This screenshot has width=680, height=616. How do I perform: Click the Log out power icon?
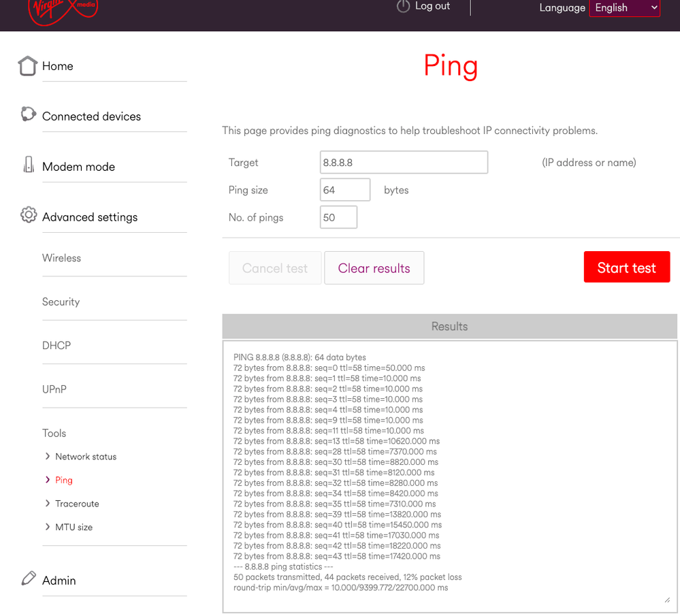[404, 7]
